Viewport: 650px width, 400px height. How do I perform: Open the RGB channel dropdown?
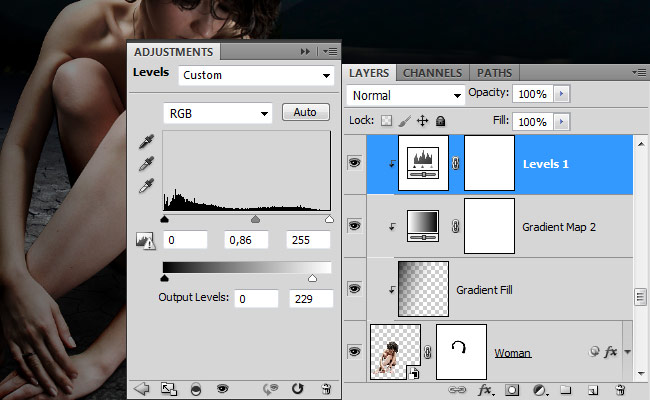tap(218, 113)
